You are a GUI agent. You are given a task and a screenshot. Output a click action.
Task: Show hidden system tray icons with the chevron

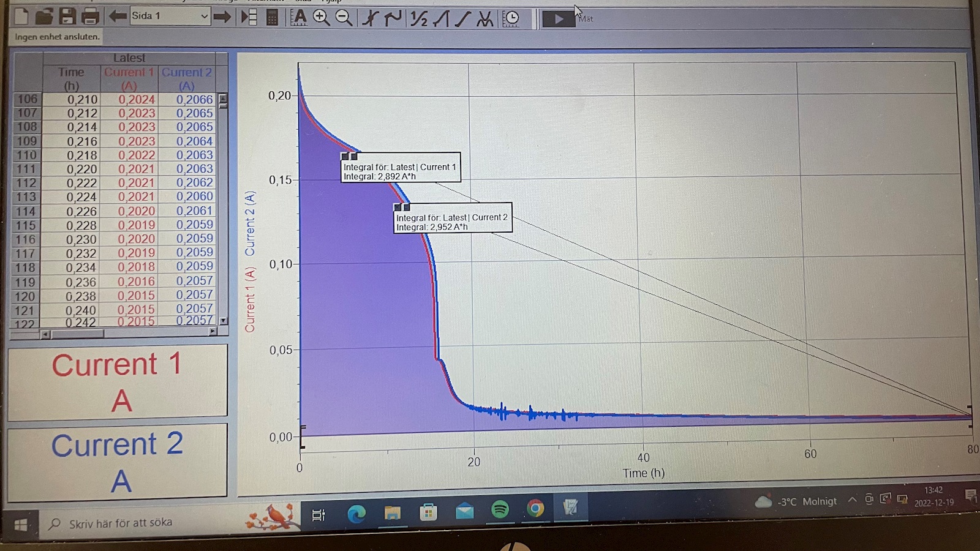click(x=852, y=500)
